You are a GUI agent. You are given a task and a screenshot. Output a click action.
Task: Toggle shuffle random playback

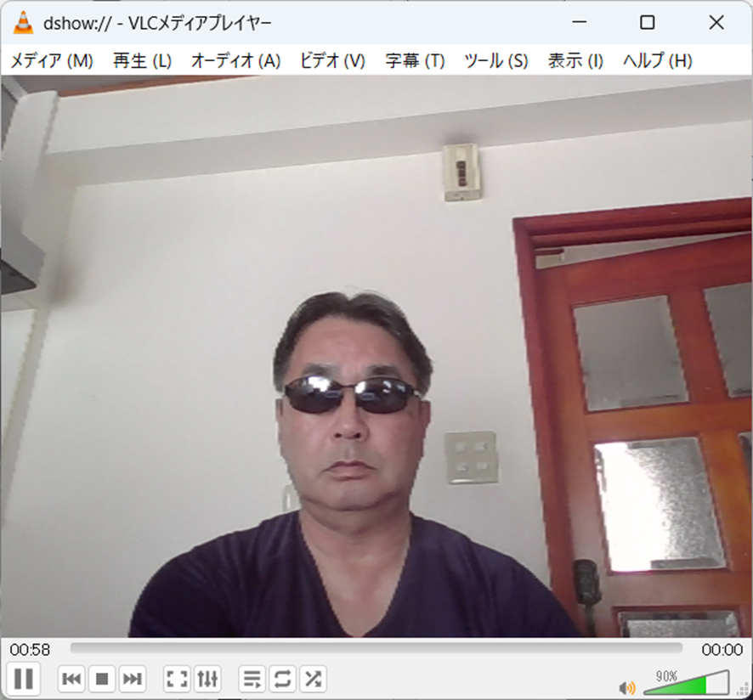coord(313,679)
